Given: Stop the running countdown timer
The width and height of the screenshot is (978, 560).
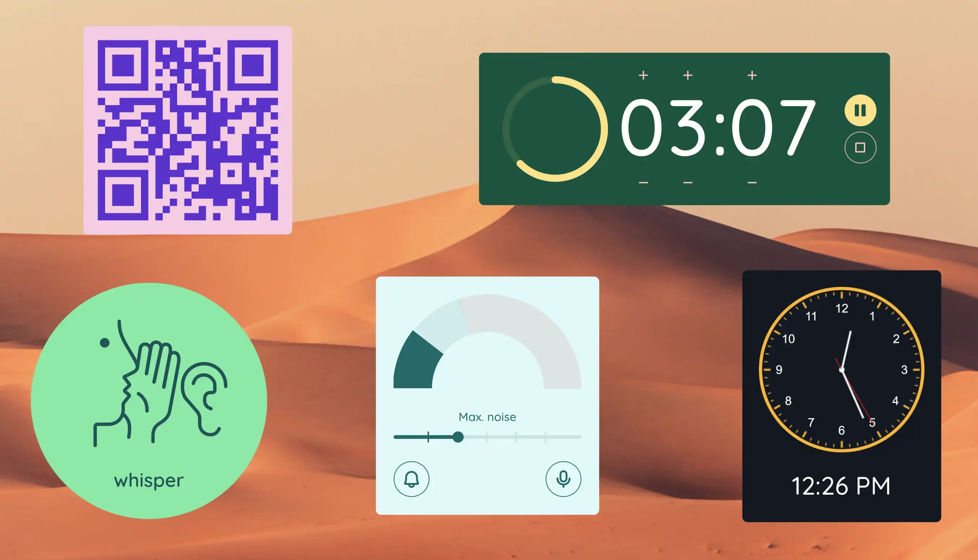Looking at the screenshot, I should click(x=858, y=146).
